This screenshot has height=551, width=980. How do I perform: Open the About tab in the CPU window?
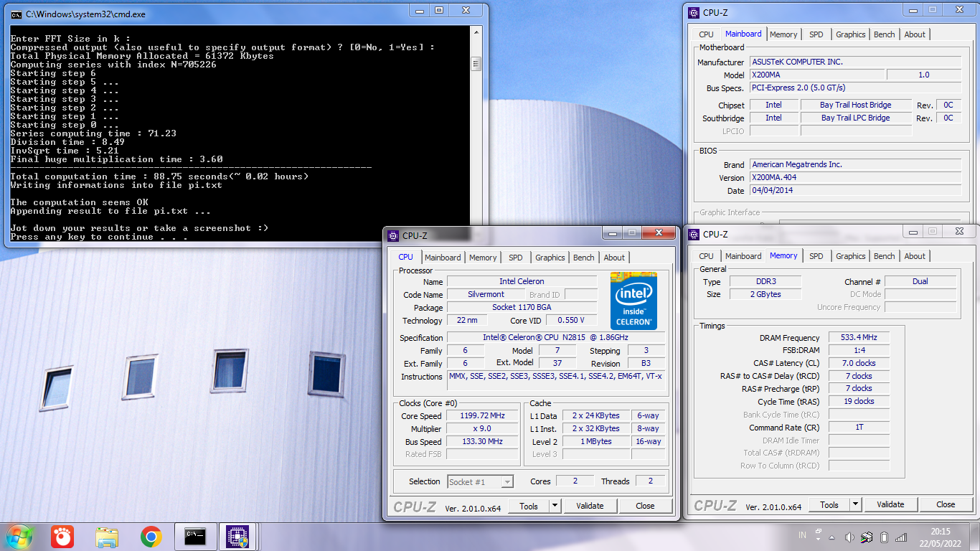[614, 258]
